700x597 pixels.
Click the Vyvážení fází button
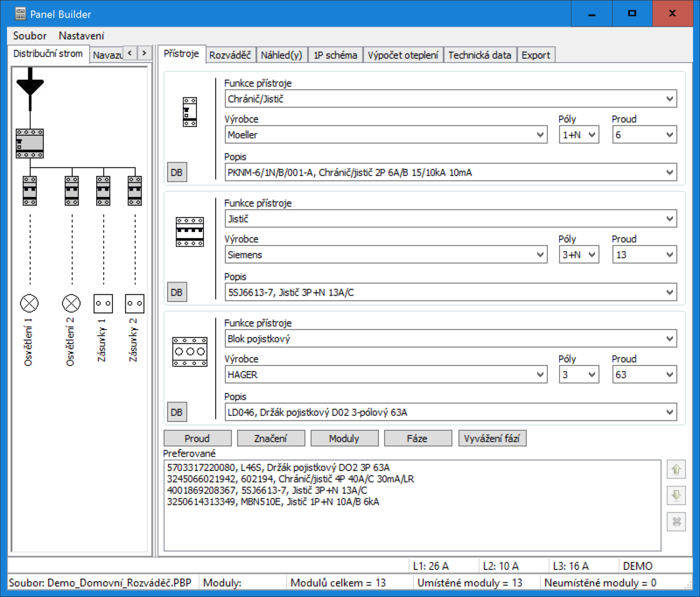click(493, 438)
